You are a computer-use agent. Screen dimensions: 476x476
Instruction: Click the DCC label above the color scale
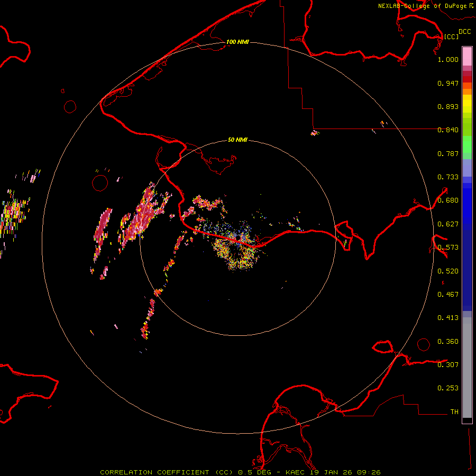point(464,32)
